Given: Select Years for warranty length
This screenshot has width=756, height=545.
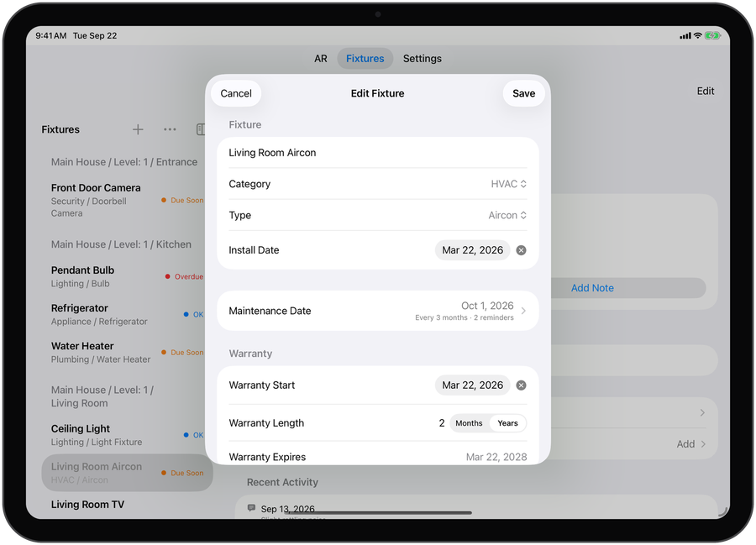Looking at the screenshot, I should [x=507, y=423].
